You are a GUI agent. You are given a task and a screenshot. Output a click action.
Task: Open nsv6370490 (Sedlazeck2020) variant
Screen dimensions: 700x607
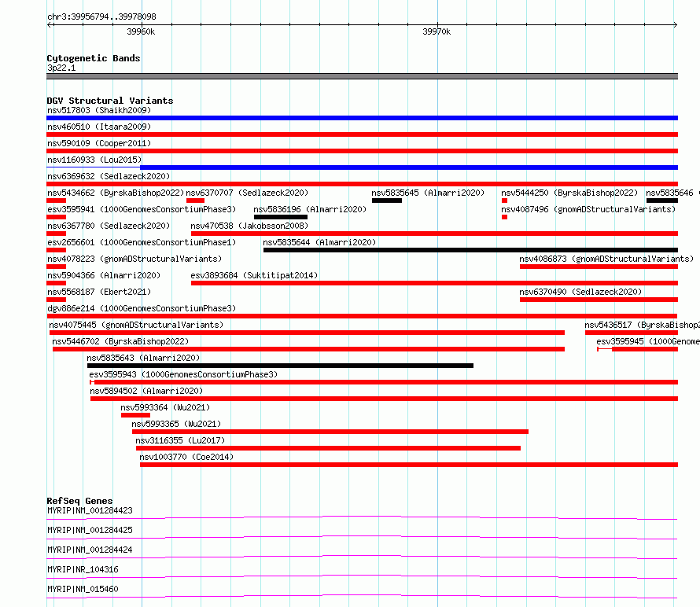tap(580, 292)
